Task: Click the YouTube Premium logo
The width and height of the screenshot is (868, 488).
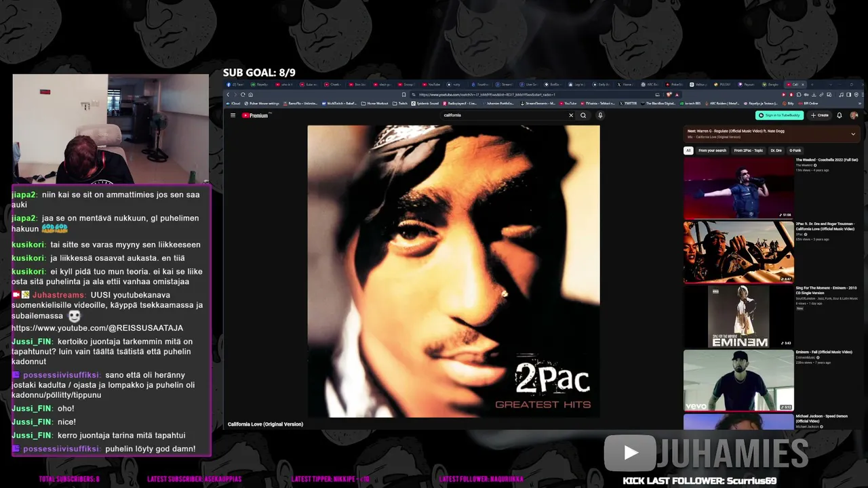Action: pos(256,115)
